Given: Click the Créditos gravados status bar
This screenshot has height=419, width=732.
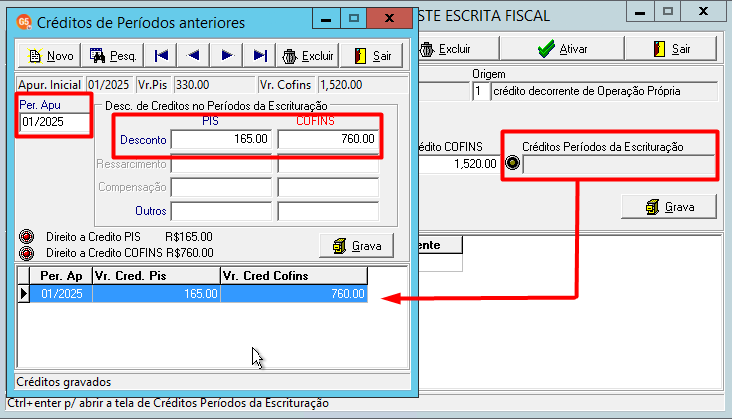Looking at the screenshot, I should 212,382.
